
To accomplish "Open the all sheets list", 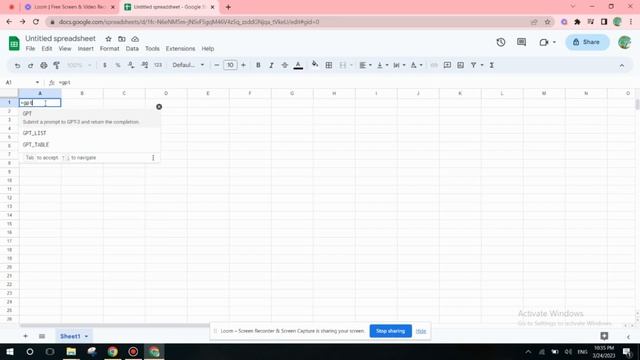I will click(42, 336).
